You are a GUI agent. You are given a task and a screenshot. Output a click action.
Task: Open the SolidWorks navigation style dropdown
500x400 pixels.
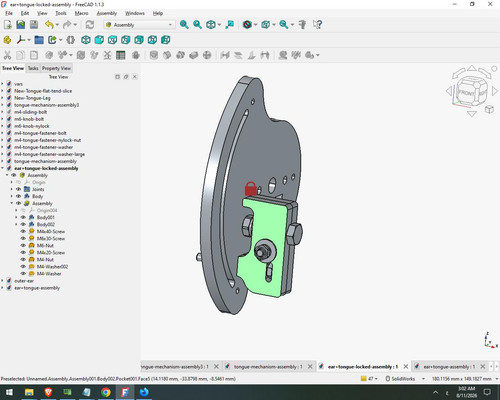pos(405,379)
